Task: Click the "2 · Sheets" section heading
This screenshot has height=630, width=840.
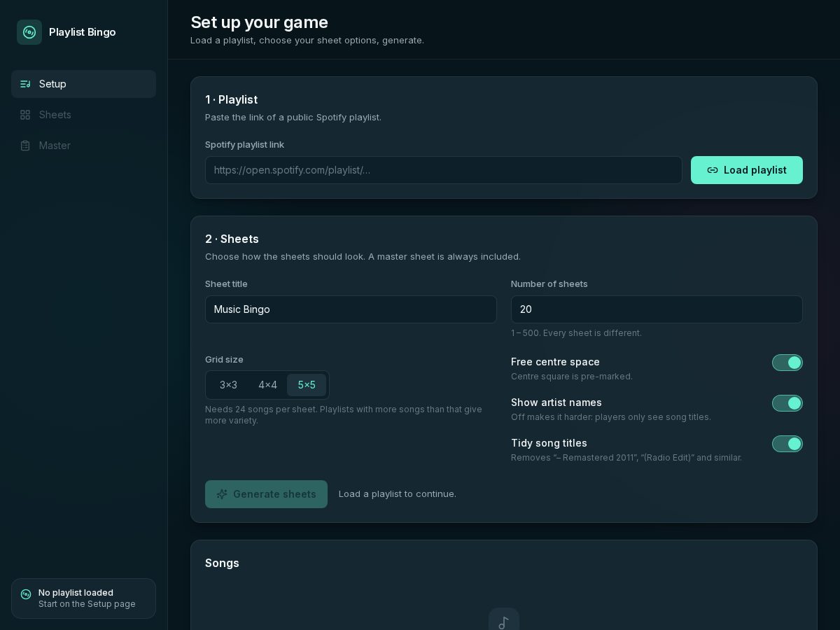Action: click(x=232, y=239)
